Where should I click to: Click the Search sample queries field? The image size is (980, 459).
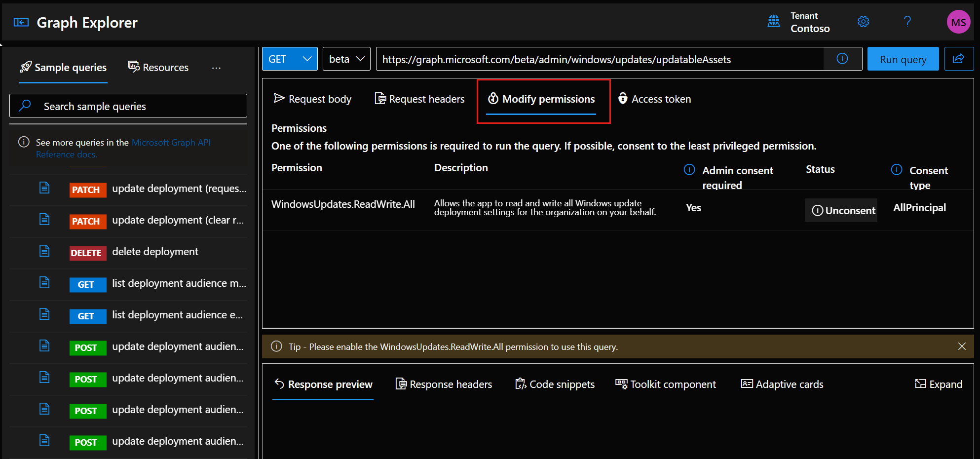[128, 106]
